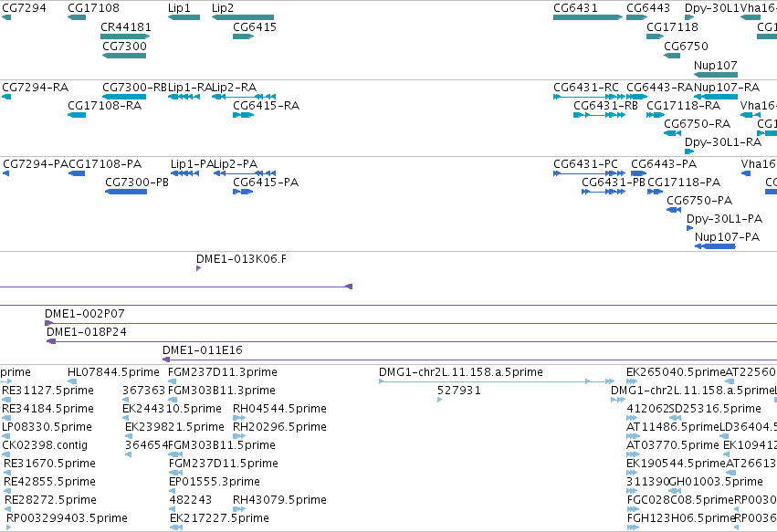Select the CG17108 gene feature label
Viewport: 777px width, 532px height.
tap(93, 8)
